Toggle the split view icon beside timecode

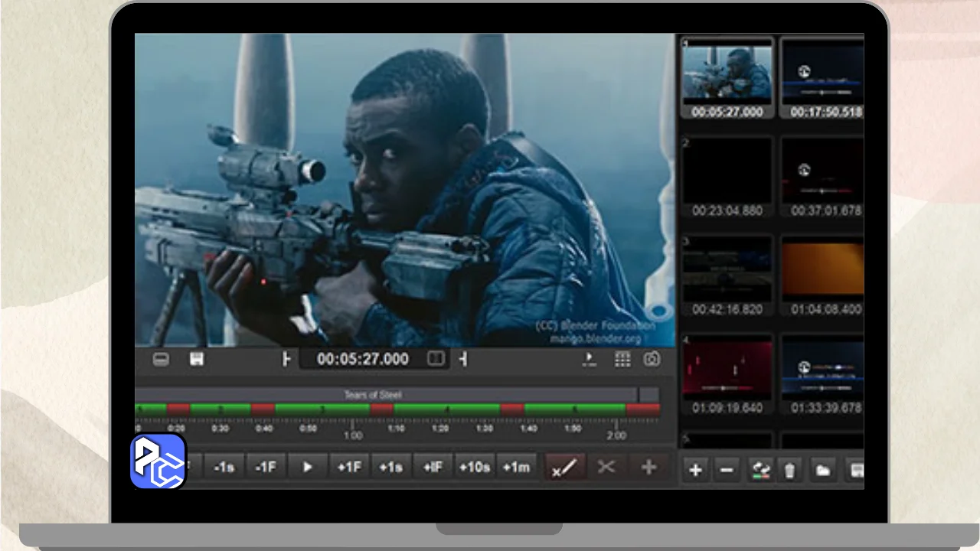(x=436, y=359)
